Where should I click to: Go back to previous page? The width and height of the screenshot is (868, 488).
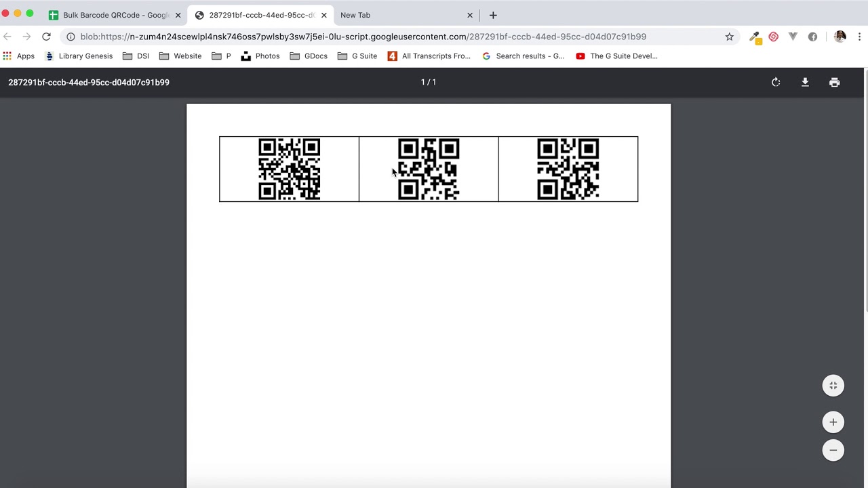coord(7,37)
